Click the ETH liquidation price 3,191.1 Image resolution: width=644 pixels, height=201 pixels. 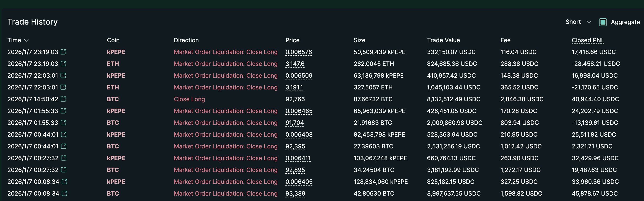294,87
